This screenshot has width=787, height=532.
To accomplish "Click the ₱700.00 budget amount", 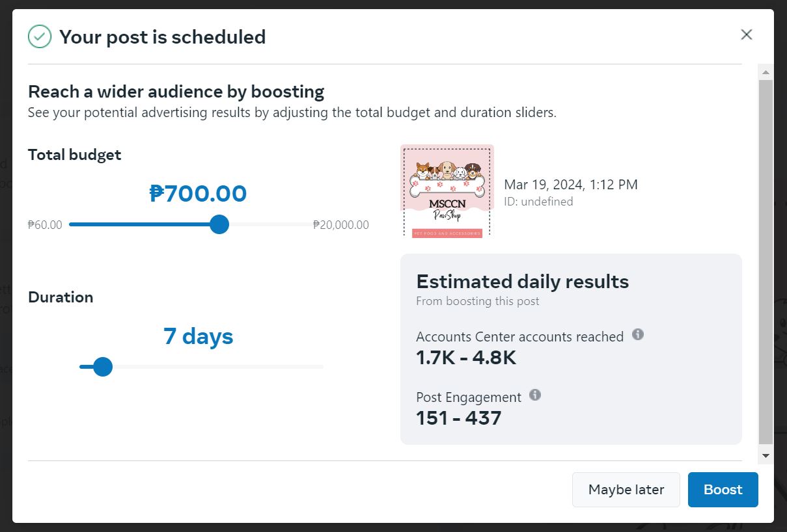I will (198, 194).
